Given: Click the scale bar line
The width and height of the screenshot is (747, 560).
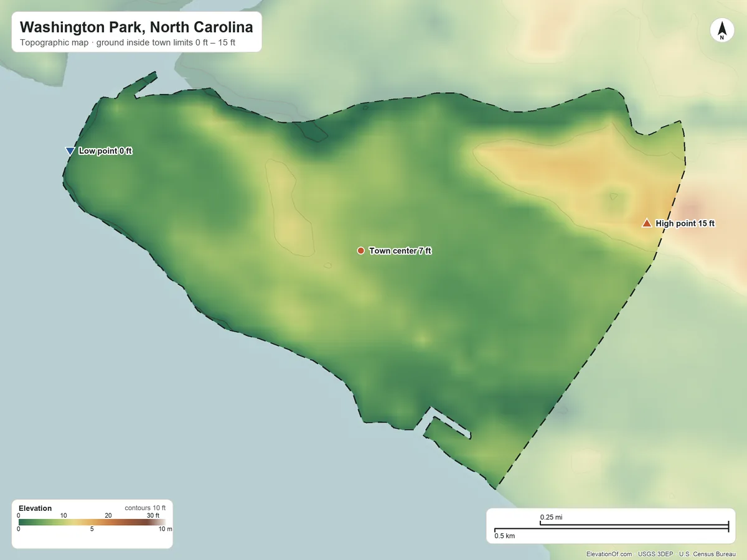Looking at the screenshot, I should point(611,527).
